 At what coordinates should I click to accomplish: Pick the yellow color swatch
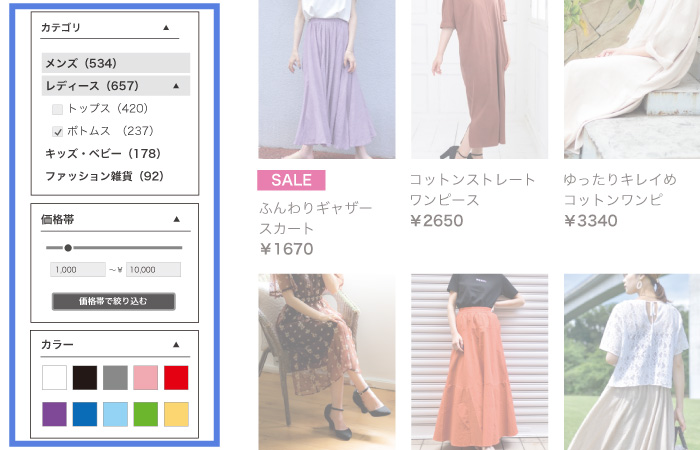click(176, 414)
